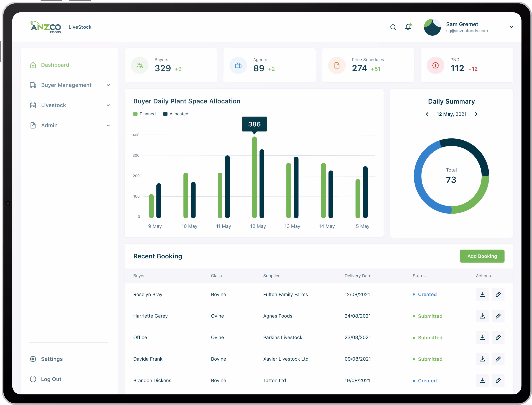
Task: Toggle the Planned legend in the chart
Action: 145,114
